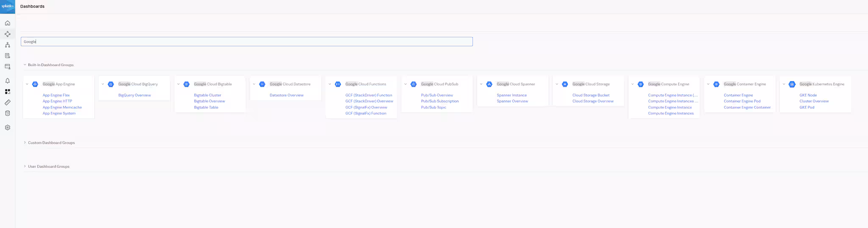Select the Dashboards grid icon in sidebar
Screen dimensions: 868x228
coord(7,92)
